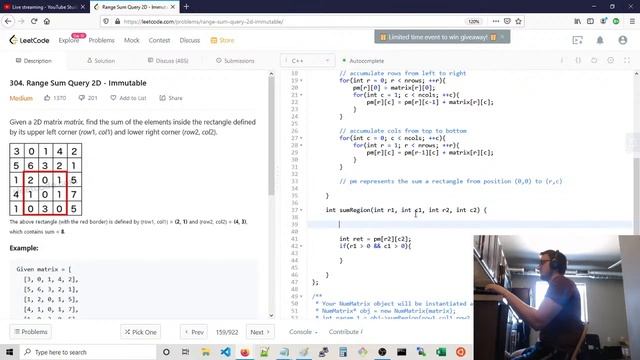Open the Problems list button at the bottom
The image size is (640, 360).
pyautogui.click(x=31, y=332)
